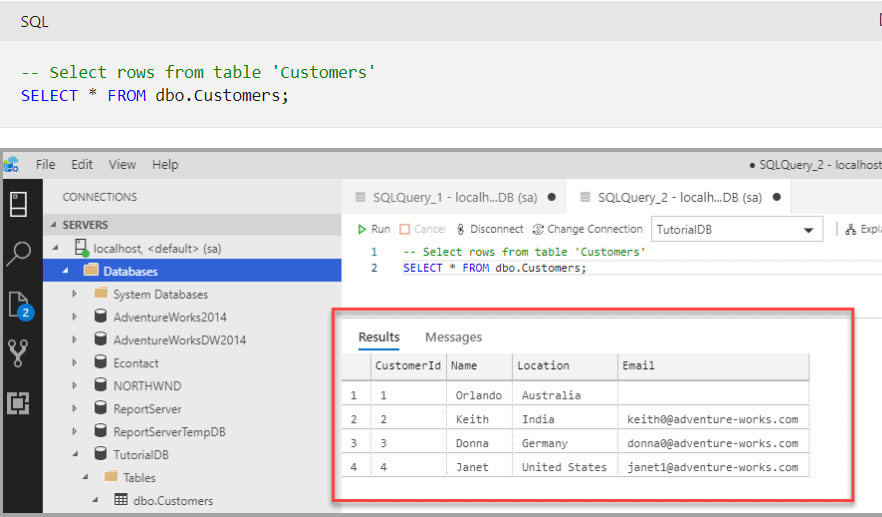Viewport: 882px width, 517px height.
Task: Click the Change Connection button
Action: pyautogui.click(x=588, y=229)
